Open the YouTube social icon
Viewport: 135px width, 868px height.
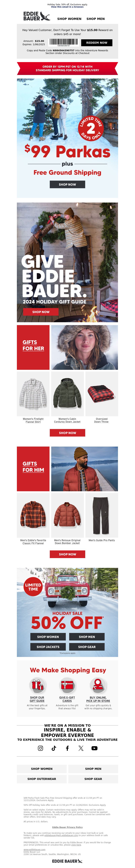pyautogui.click(x=95, y=748)
